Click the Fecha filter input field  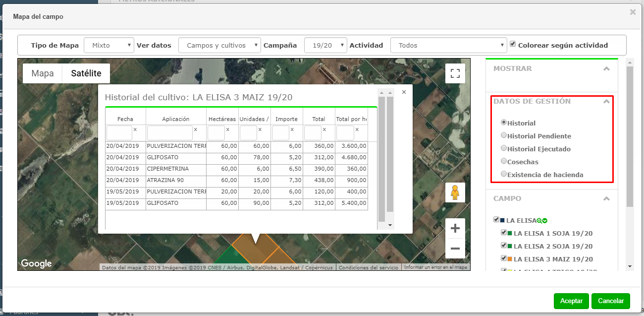(119, 133)
